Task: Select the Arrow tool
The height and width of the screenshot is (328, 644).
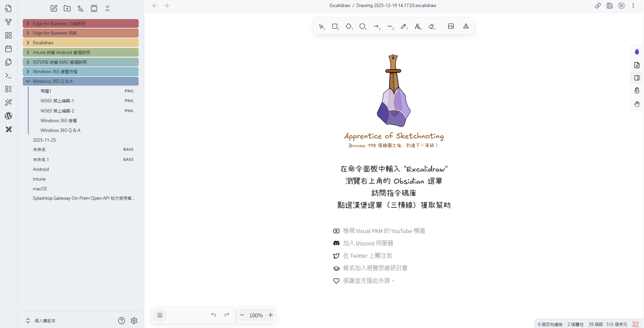Action: [x=376, y=26]
